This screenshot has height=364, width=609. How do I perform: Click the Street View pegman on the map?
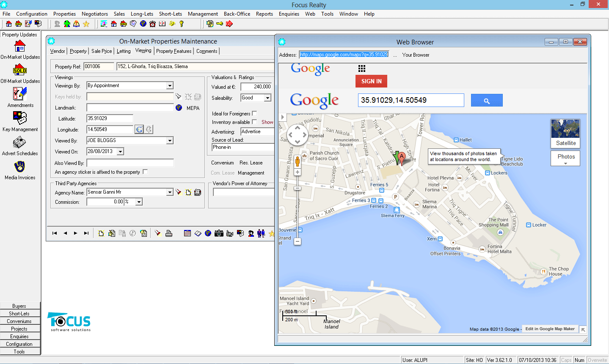click(x=298, y=161)
